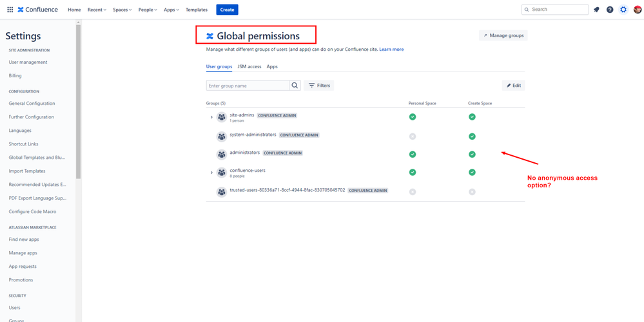Open Users under Security in sidebar
This screenshot has width=644, height=322.
pos(14,307)
